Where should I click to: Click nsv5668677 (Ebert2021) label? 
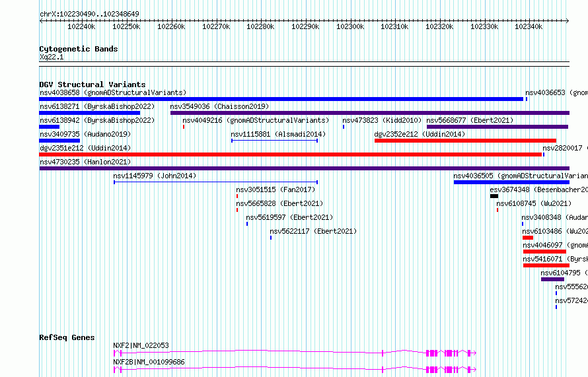coord(470,120)
